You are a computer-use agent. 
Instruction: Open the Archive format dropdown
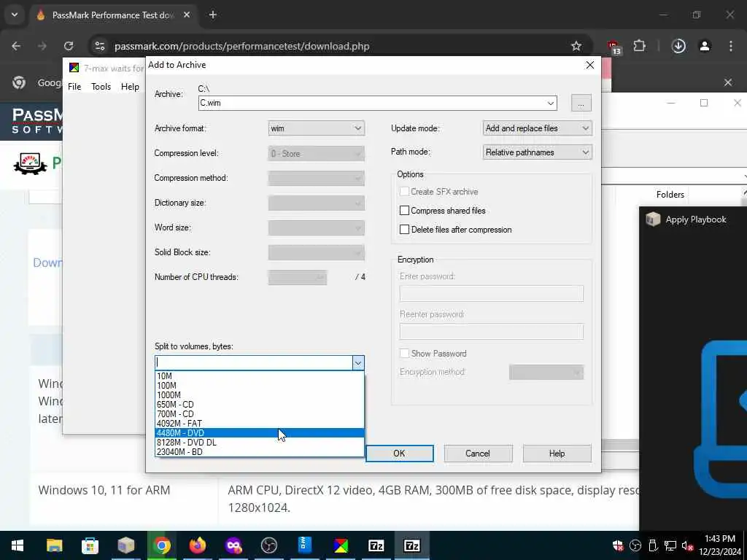click(317, 128)
